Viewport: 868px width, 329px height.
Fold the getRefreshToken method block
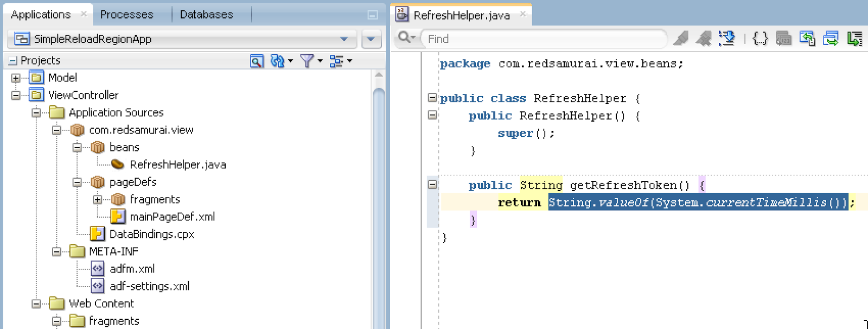click(x=432, y=185)
